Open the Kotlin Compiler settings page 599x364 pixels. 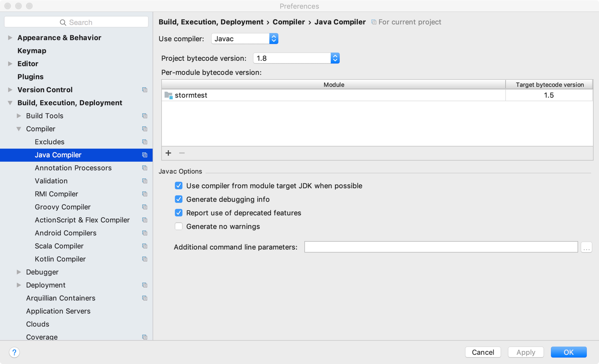60,259
